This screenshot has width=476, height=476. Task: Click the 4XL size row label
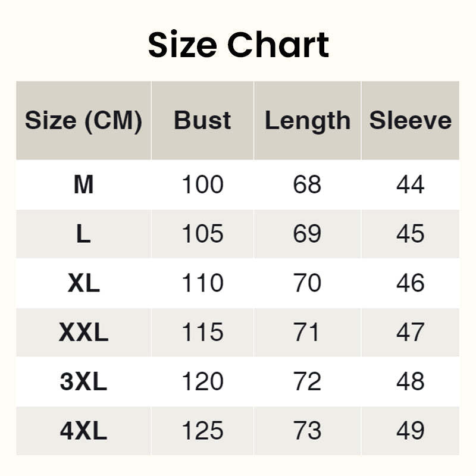[x=83, y=431]
